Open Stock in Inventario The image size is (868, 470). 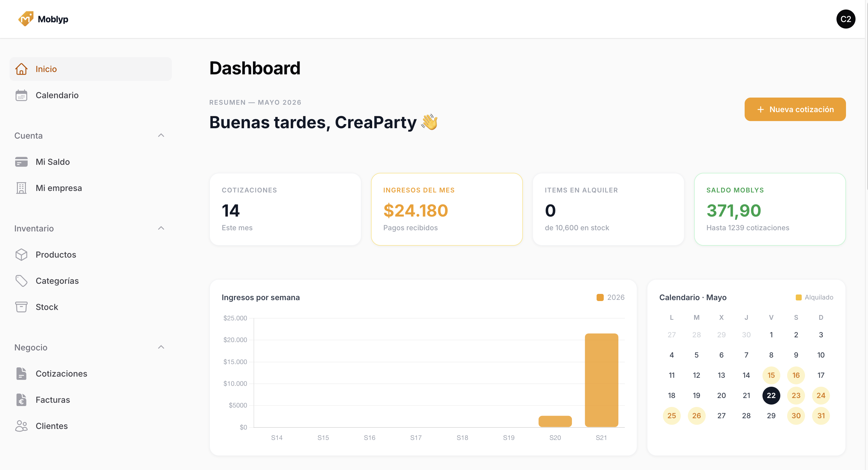coord(91,307)
